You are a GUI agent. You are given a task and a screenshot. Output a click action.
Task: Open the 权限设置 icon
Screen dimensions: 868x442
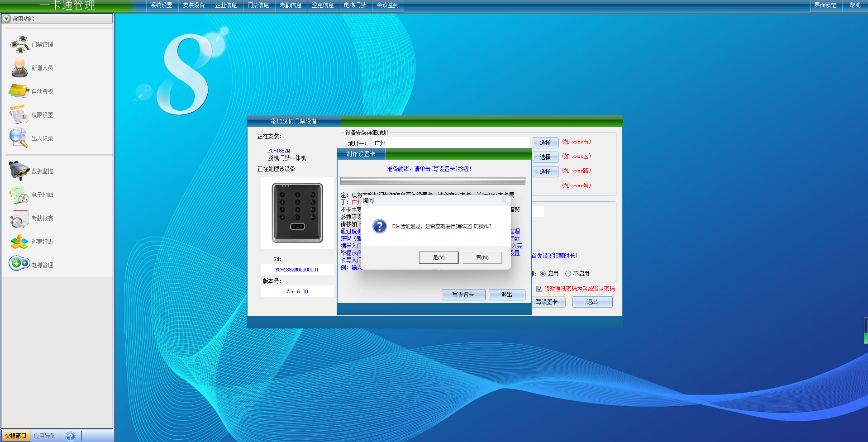point(19,114)
